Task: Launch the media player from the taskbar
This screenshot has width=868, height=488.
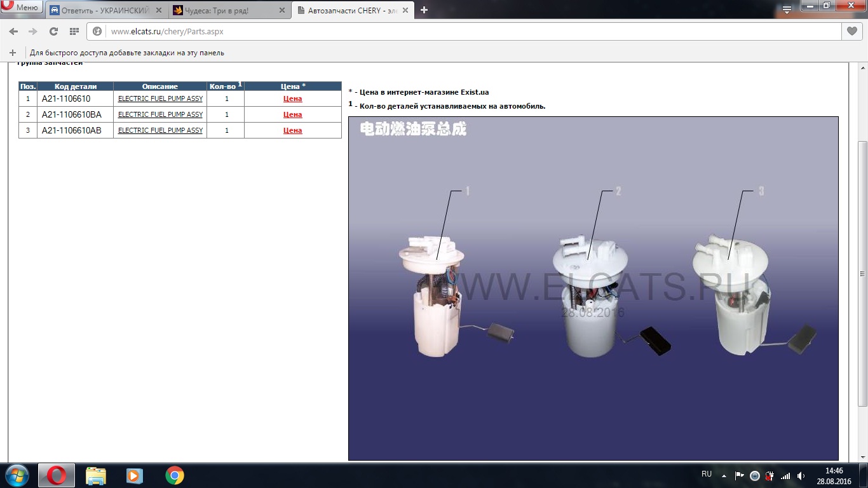Action: point(134,475)
